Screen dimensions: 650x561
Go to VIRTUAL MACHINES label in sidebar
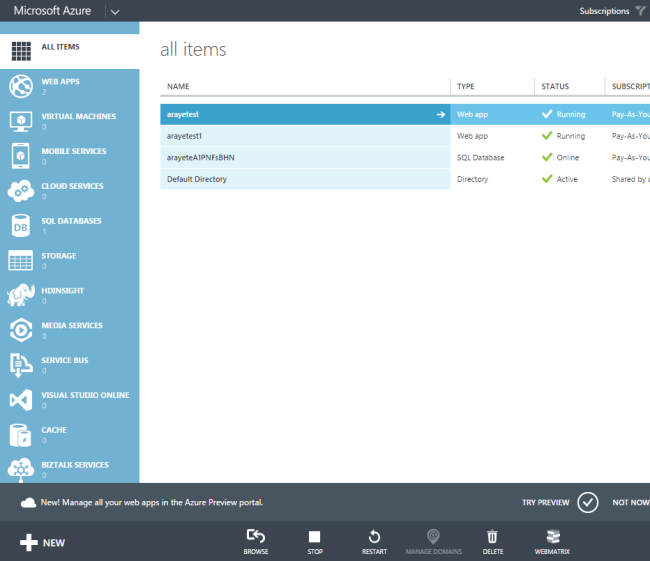point(79,117)
